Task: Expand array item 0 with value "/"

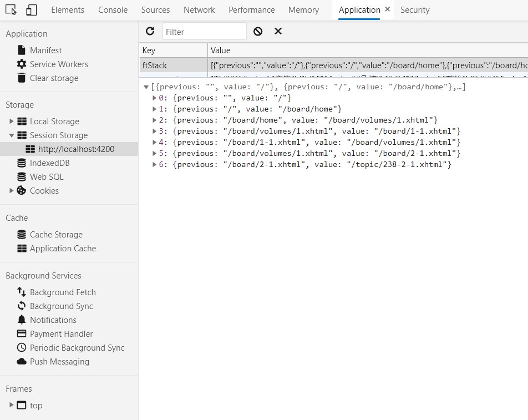Action: pos(154,98)
